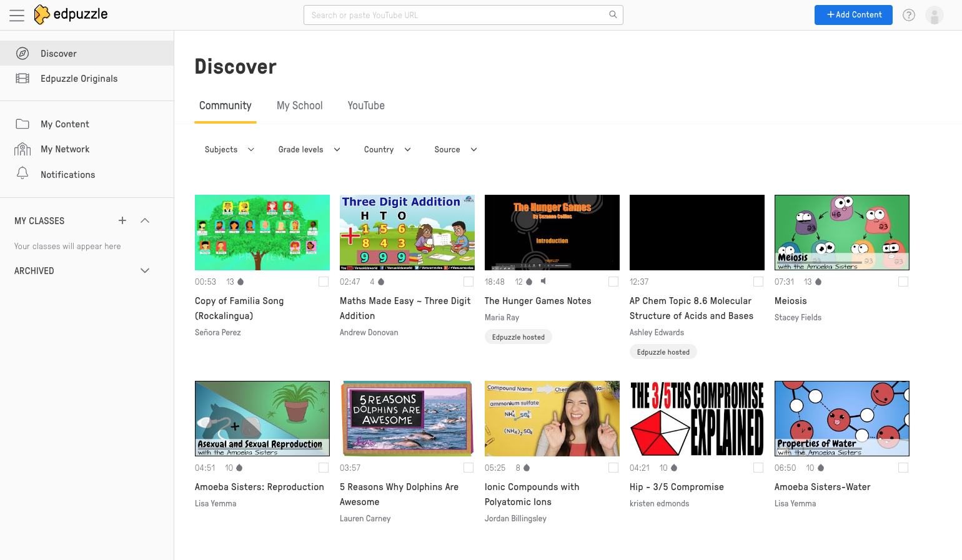The width and height of the screenshot is (962, 560).
Task: Click author name Jordan Billingsley
Action: (515, 518)
